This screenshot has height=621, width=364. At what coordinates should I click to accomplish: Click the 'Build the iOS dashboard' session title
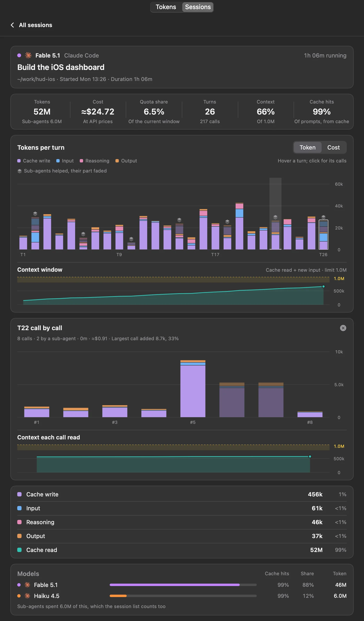tap(61, 67)
